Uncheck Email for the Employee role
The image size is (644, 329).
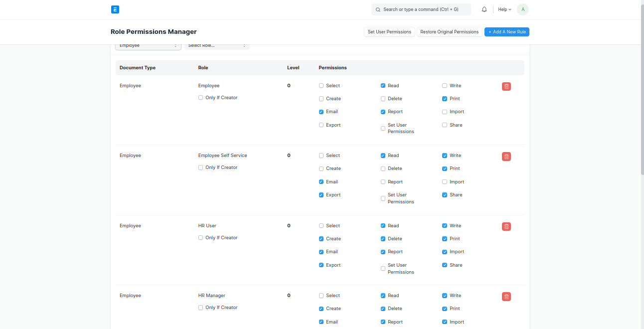321,112
